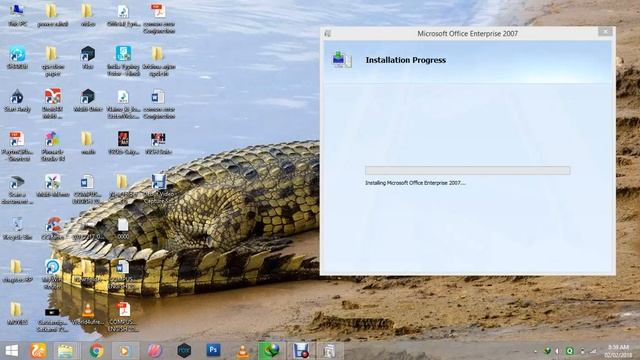Click the pink round taskbar app icon

coord(154,351)
